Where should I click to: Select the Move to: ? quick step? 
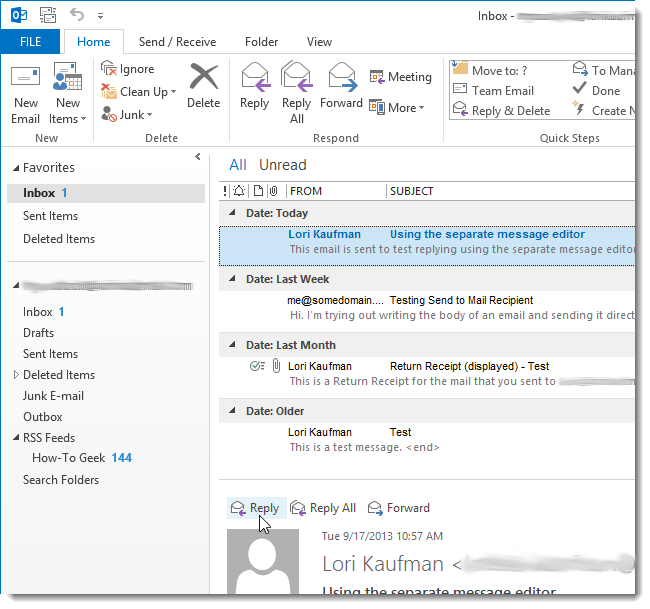pyautogui.click(x=490, y=70)
